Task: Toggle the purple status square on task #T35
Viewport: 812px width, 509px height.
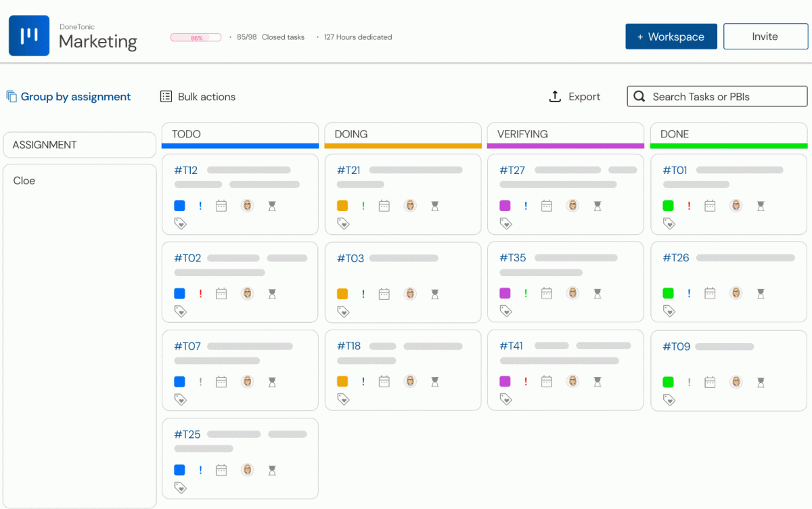Action: (505, 293)
